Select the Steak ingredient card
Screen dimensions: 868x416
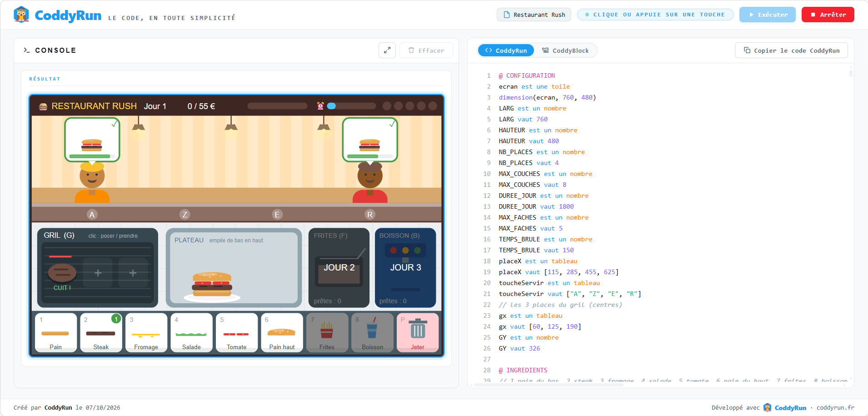101,333
